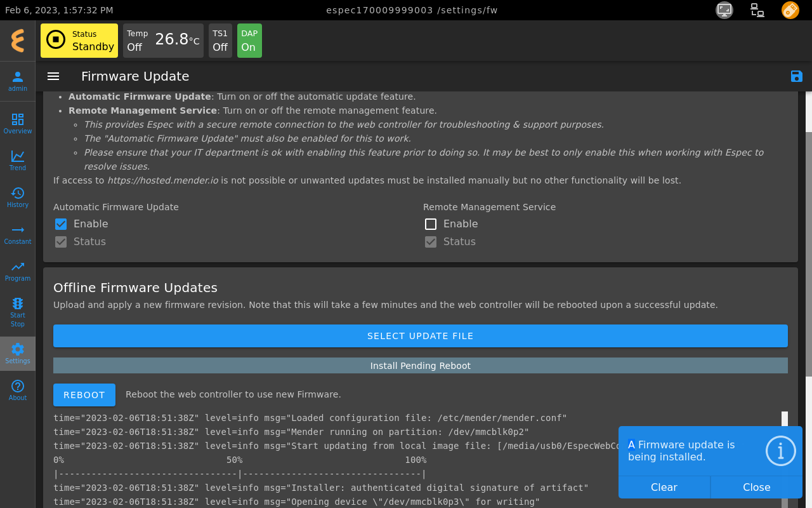Click the Temp Off status tile
This screenshot has width=812, height=508.
(163, 41)
